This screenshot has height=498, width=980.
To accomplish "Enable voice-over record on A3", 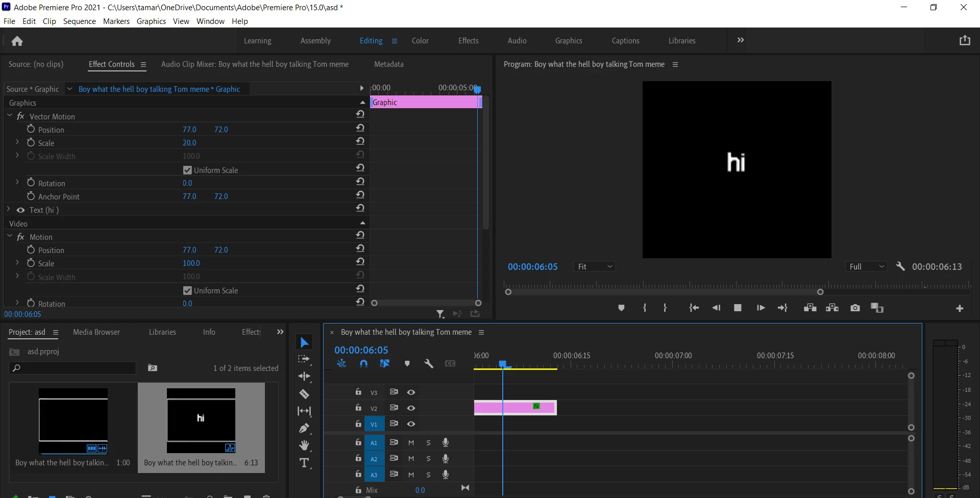I will (446, 475).
